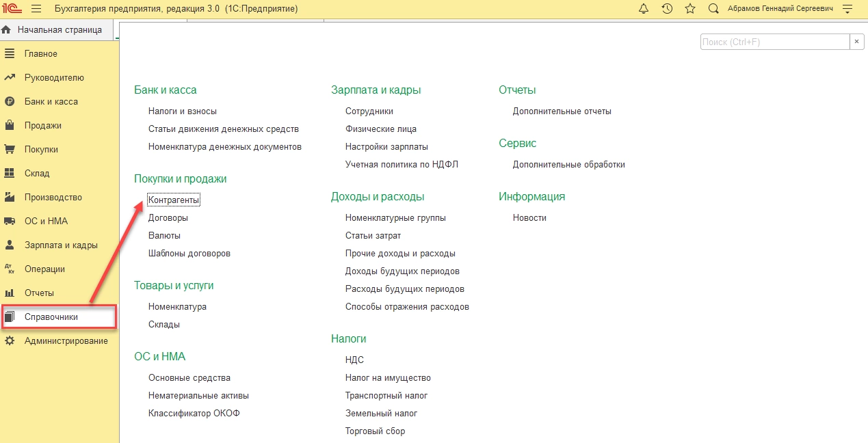This screenshot has height=443, width=868.
Task: Select Продажи in the sections panel
Action: pyautogui.click(x=43, y=126)
